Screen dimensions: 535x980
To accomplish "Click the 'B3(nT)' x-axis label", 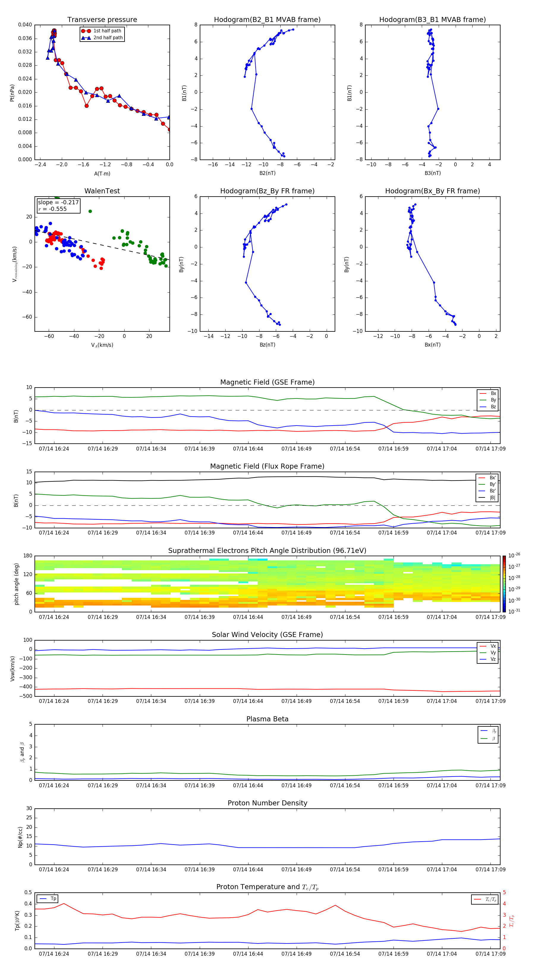I will 432,173.
